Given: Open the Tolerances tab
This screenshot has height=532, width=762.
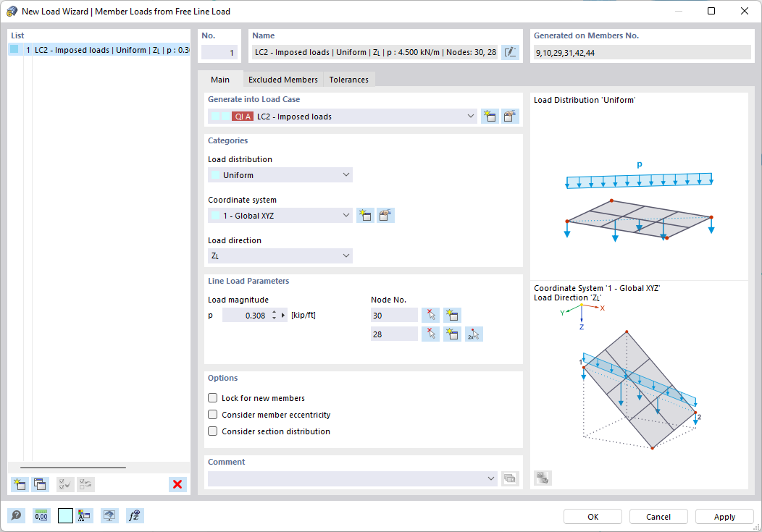Looking at the screenshot, I should pos(348,80).
